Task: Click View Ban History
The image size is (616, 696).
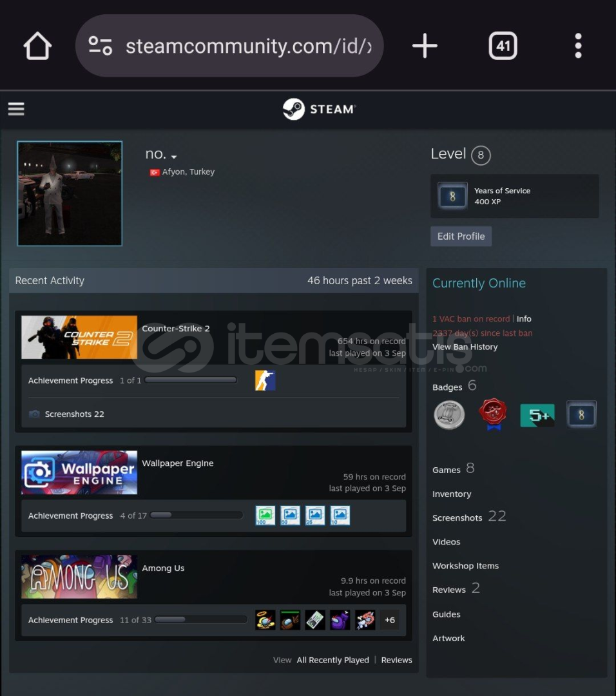Action: coord(465,347)
